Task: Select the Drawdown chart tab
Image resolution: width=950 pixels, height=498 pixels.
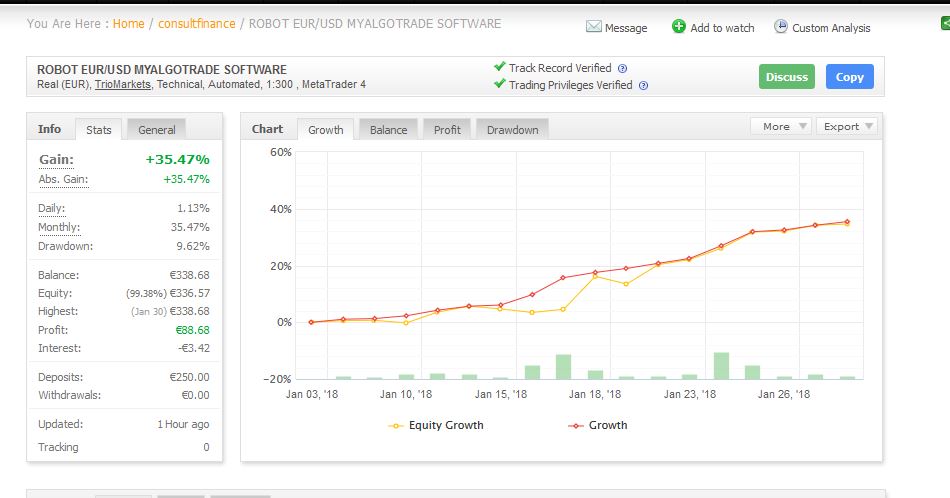Action: [x=512, y=130]
